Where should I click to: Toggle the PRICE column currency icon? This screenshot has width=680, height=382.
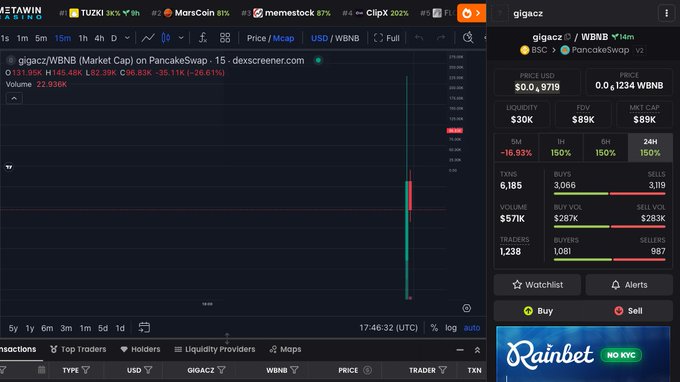(x=367, y=370)
